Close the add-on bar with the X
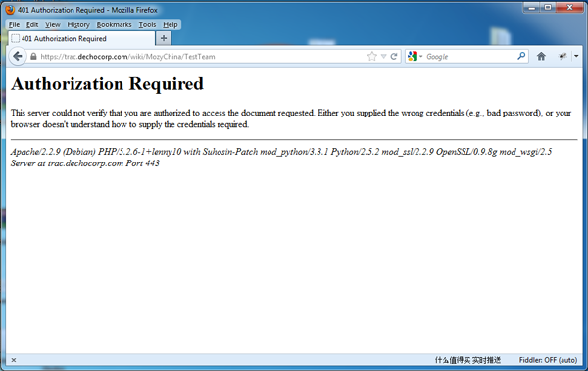588x371 pixels. click(x=14, y=360)
